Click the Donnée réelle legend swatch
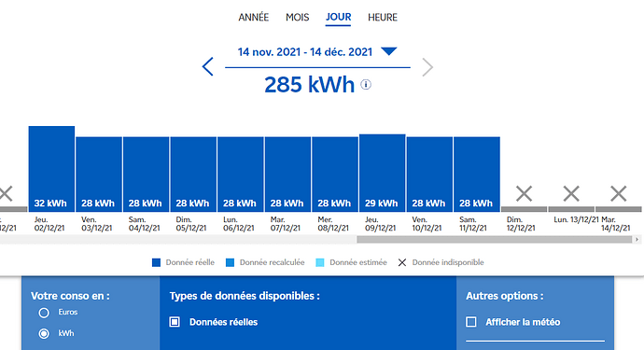Image resolution: width=644 pixels, height=350 pixels. click(x=156, y=262)
